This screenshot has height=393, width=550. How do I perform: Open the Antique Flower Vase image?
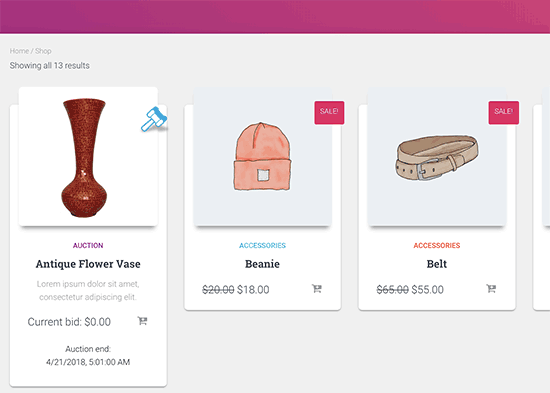click(88, 156)
